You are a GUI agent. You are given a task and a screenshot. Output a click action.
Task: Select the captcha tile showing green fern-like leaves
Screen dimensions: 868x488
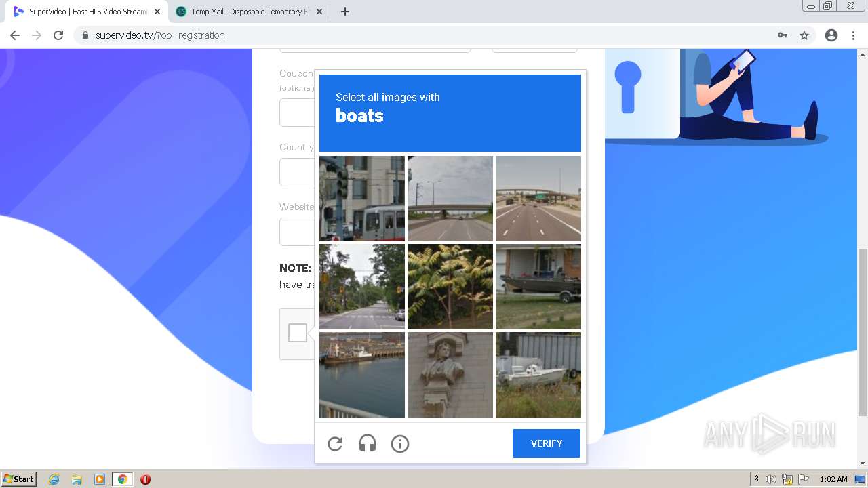450,287
